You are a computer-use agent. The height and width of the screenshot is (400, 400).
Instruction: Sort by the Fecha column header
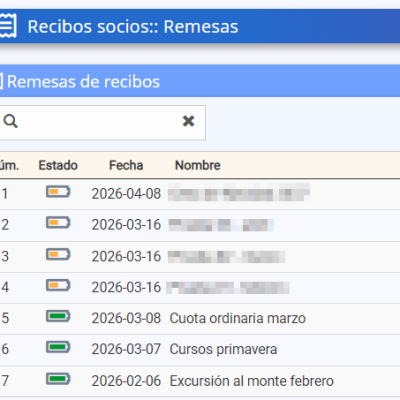[126, 165]
